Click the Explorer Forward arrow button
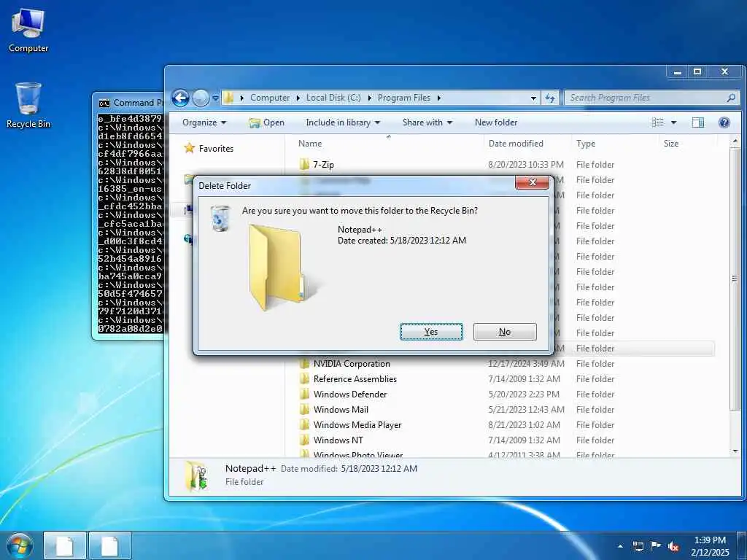Image resolution: width=747 pixels, height=560 pixels. click(x=201, y=98)
